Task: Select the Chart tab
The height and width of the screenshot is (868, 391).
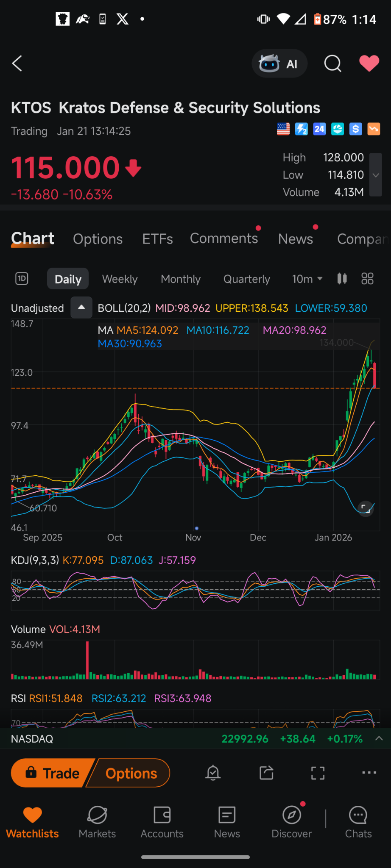Action: coord(33,238)
